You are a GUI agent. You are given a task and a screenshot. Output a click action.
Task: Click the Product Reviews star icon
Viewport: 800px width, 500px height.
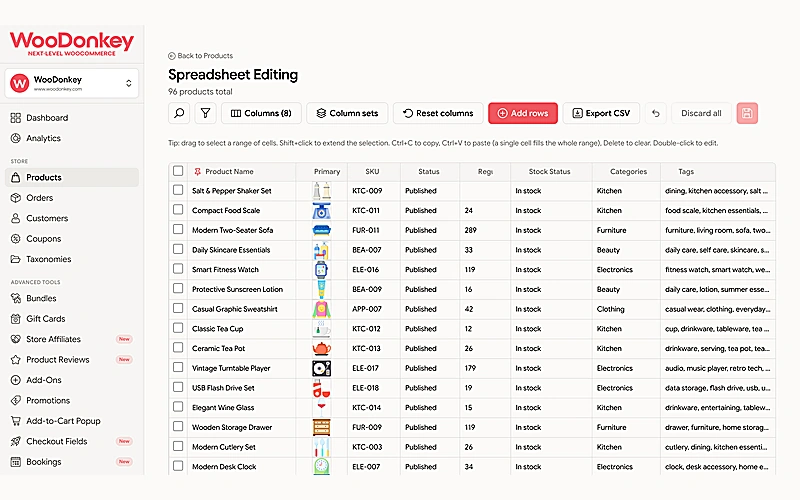16,360
